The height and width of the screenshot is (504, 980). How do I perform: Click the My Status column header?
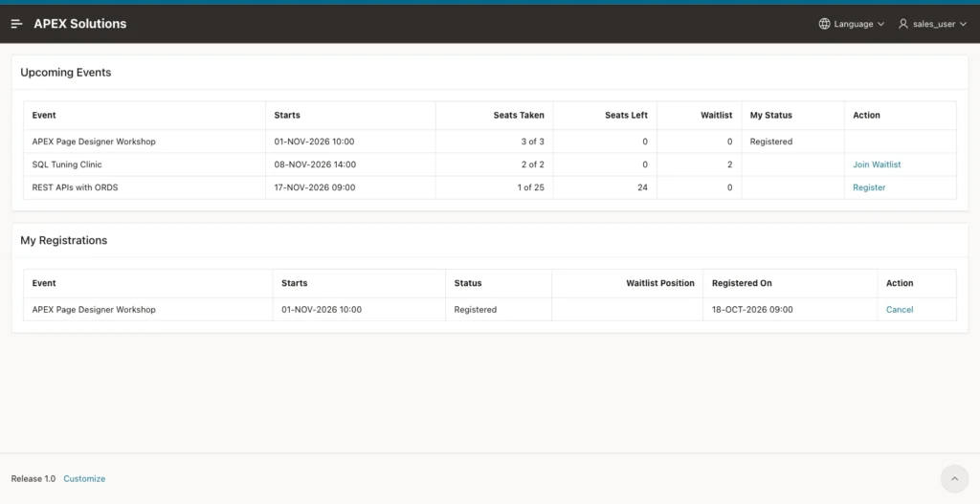click(770, 116)
